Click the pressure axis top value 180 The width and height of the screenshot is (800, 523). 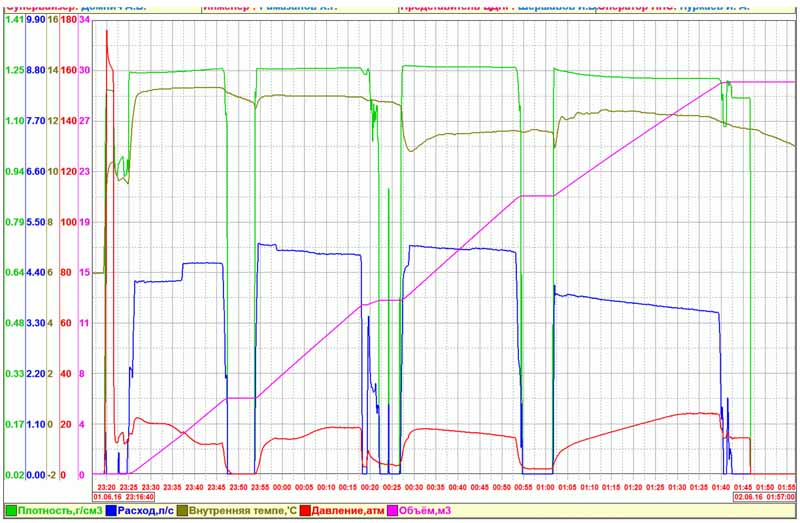pyautogui.click(x=69, y=19)
